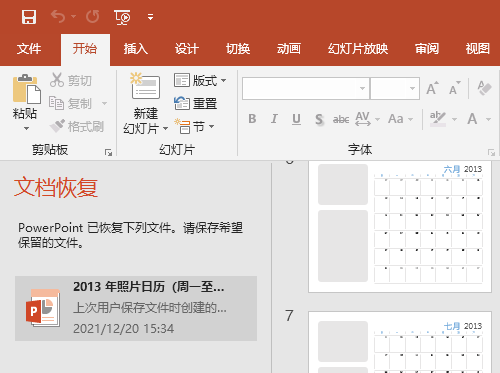Expand the 复制 dropdown arrow
500x373 pixels.
click(x=104, y=103)
